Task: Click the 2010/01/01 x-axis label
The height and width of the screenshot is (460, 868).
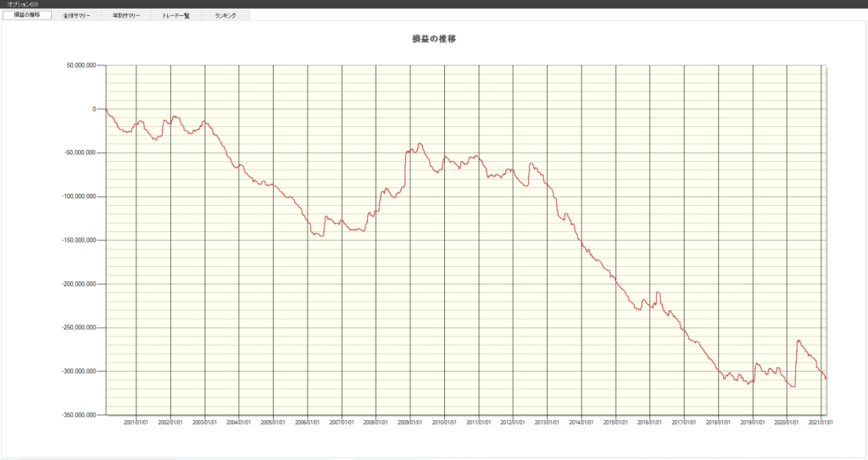Action: tap(444, 423)
